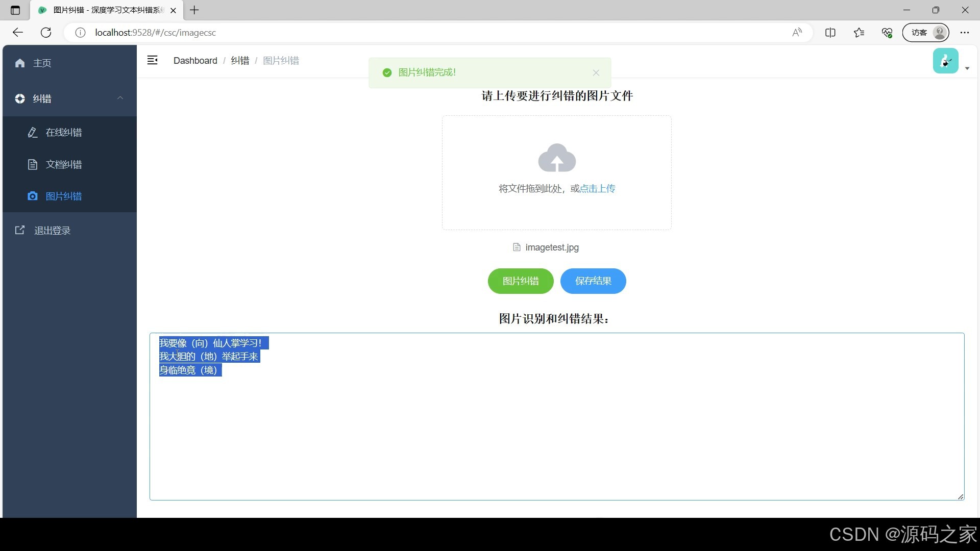Image resolution: width=980 pixels, height=551 pixels.
Task: Click the imagetest.jpg file icon
Action: point(516,247)
